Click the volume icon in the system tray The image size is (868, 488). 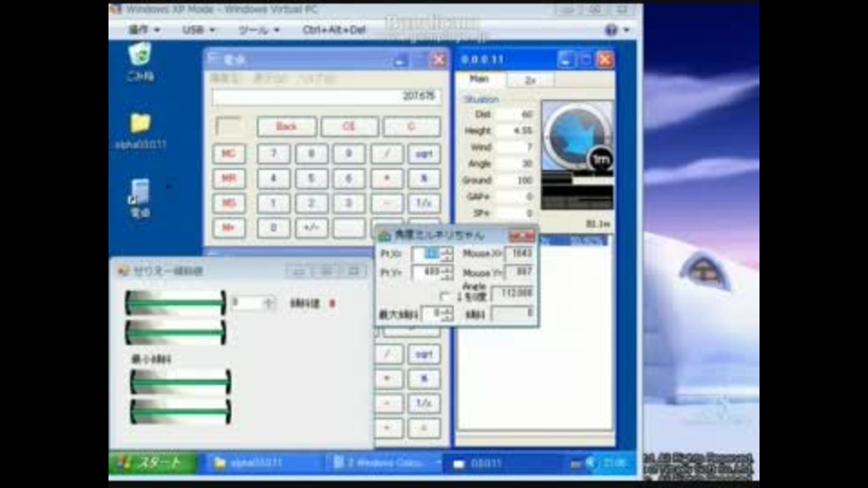tap(591, 463)
